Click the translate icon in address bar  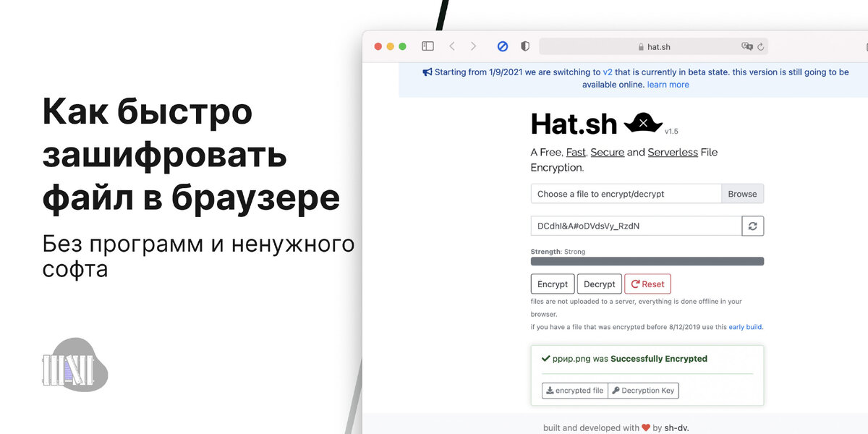[x=747, y=46]
